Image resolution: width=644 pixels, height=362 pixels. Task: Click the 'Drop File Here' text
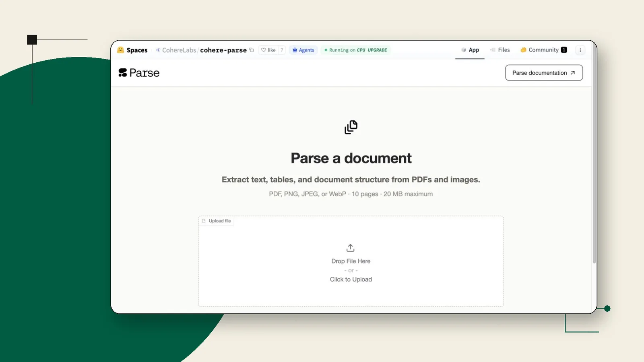(x=351, y=261)
